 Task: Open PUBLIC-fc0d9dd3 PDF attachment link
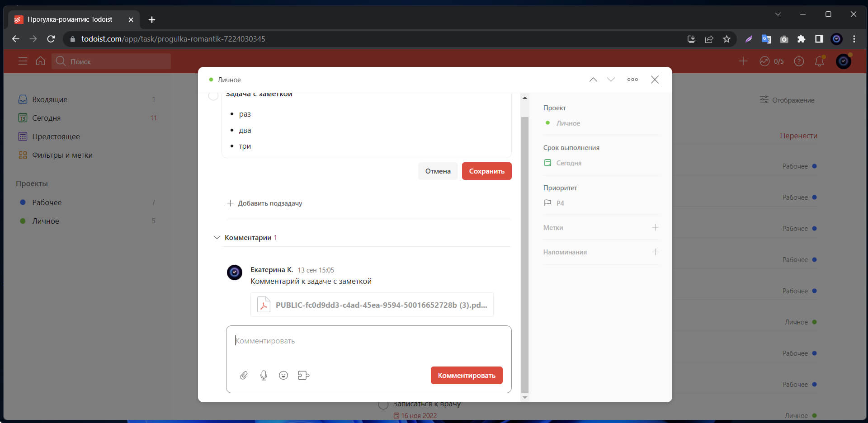coord(381,305)
